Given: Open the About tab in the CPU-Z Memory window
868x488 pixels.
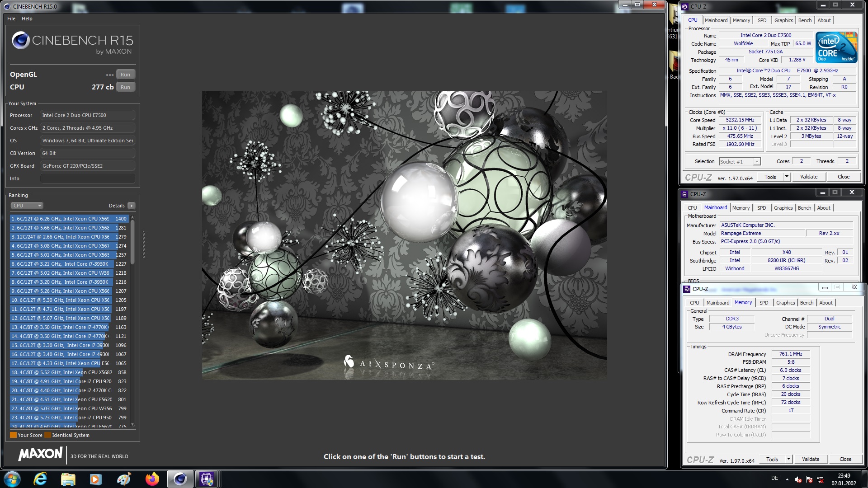Looking at the screenshot, I should pyautogui.click(x=826, y=303).
